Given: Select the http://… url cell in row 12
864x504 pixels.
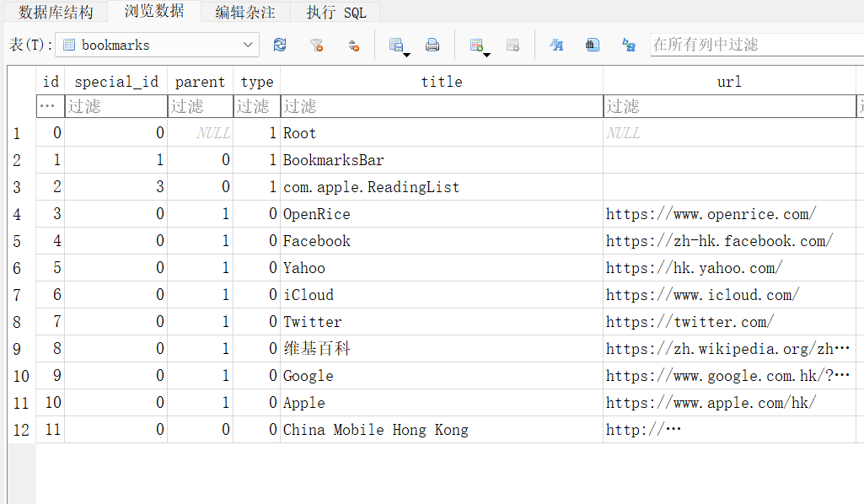Looking at the screenshot, I should coord(729,430).
